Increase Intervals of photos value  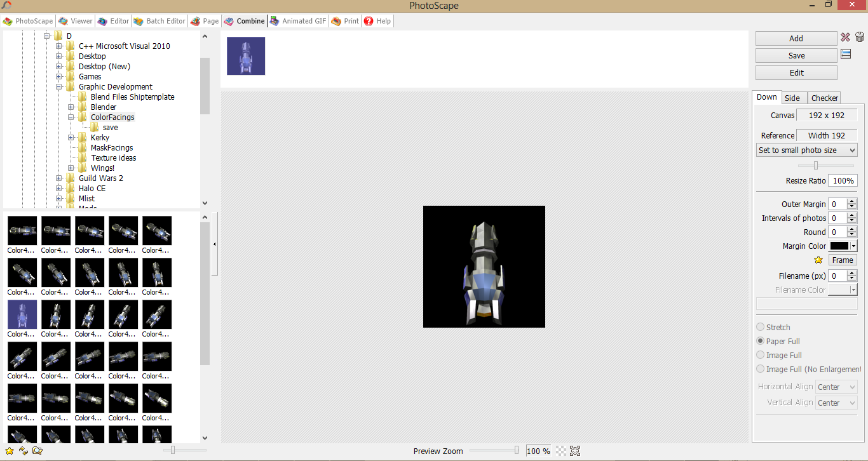click(852, 215)
